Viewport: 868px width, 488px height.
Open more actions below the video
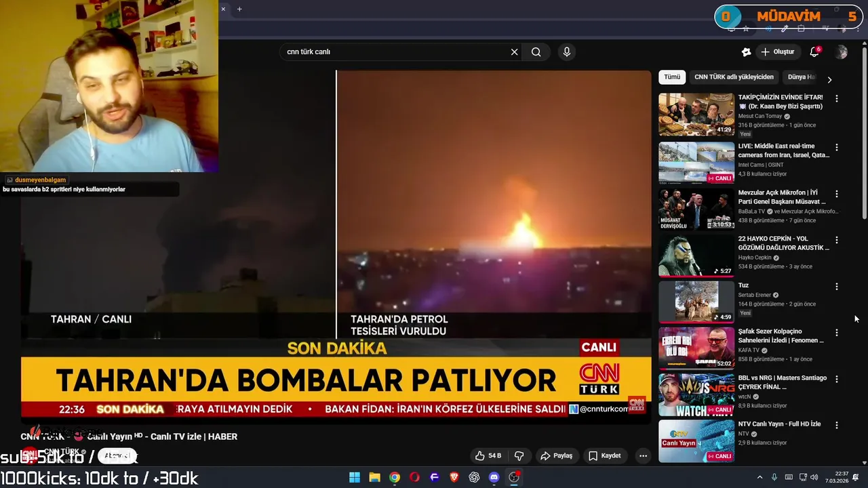[x=643, y=455]
